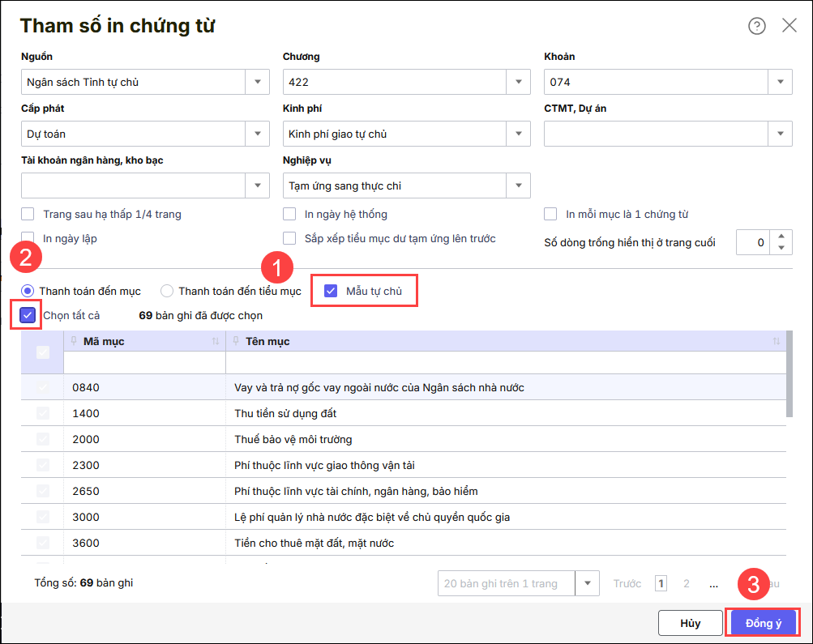Toggle Mẫu tự chủ checkbox
This screenshot has width=813, height=644.
[331, 291]
